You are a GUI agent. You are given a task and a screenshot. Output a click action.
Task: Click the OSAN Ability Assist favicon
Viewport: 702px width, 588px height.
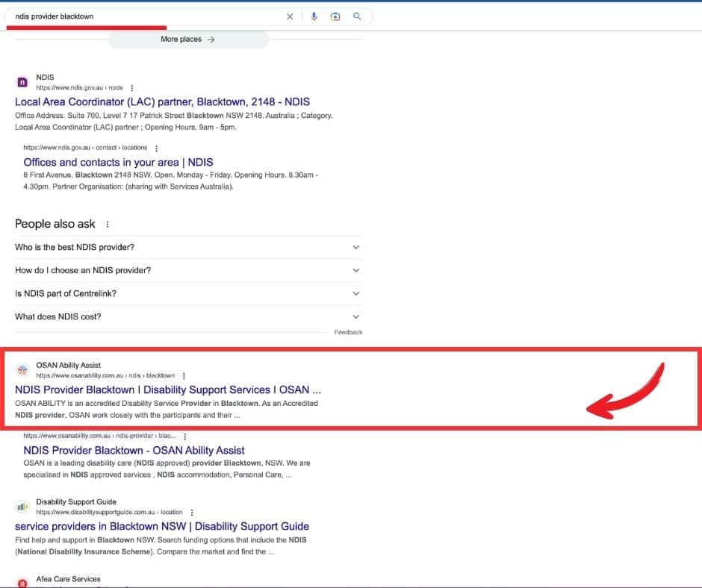click(x=22, y=370)
